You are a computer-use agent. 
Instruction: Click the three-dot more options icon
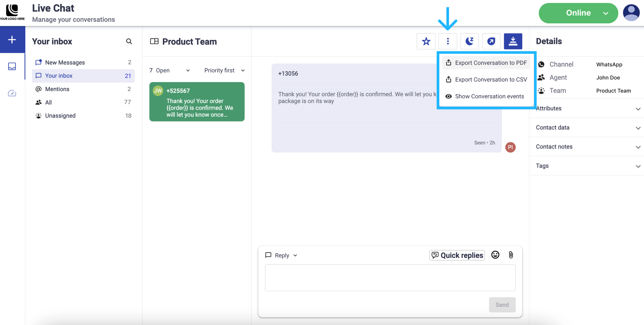pyautogui.click(x=448, y=41)
